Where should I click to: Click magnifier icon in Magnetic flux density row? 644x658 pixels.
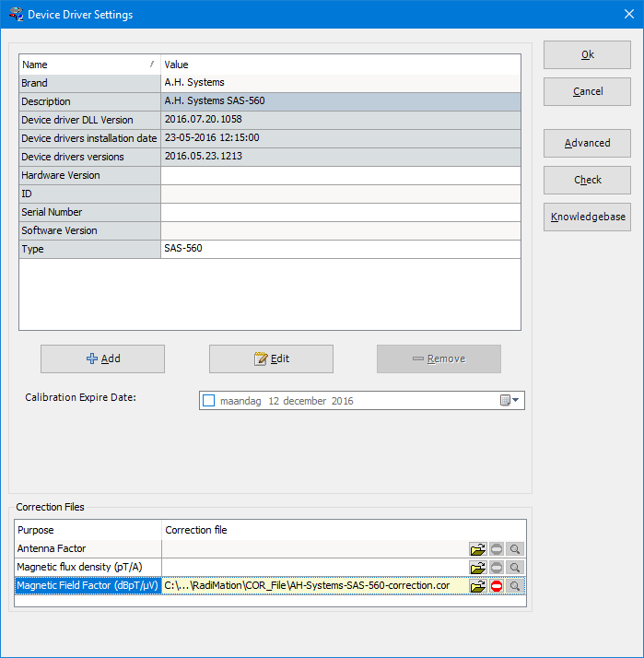515,568
